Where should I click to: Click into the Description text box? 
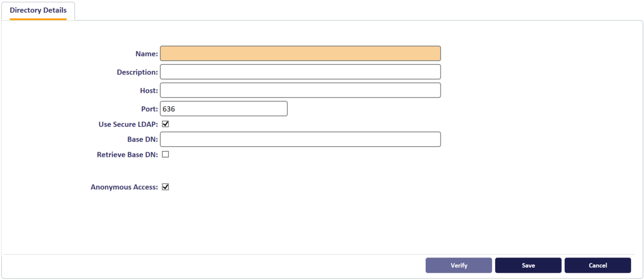click(x=301, y=72)
